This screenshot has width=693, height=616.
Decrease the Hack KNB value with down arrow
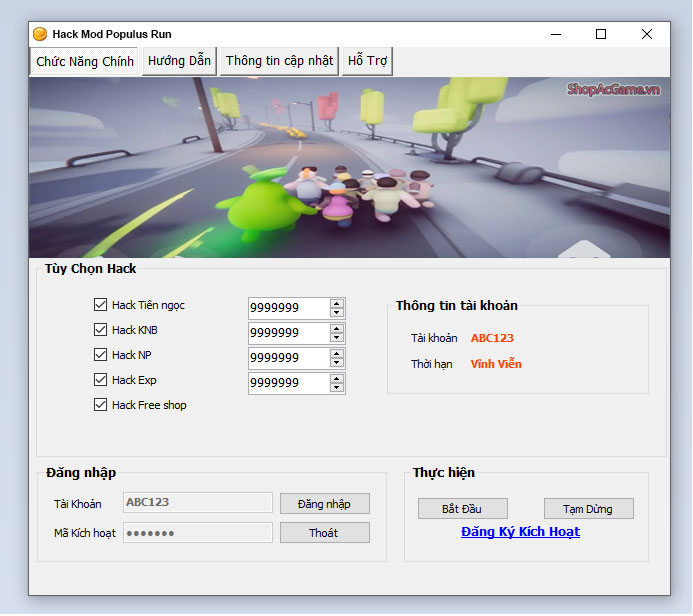point(337,338)
